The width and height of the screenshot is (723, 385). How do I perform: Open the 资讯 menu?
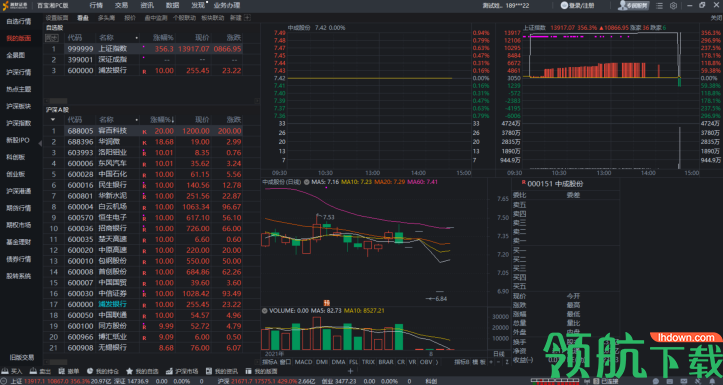point(147,6)
